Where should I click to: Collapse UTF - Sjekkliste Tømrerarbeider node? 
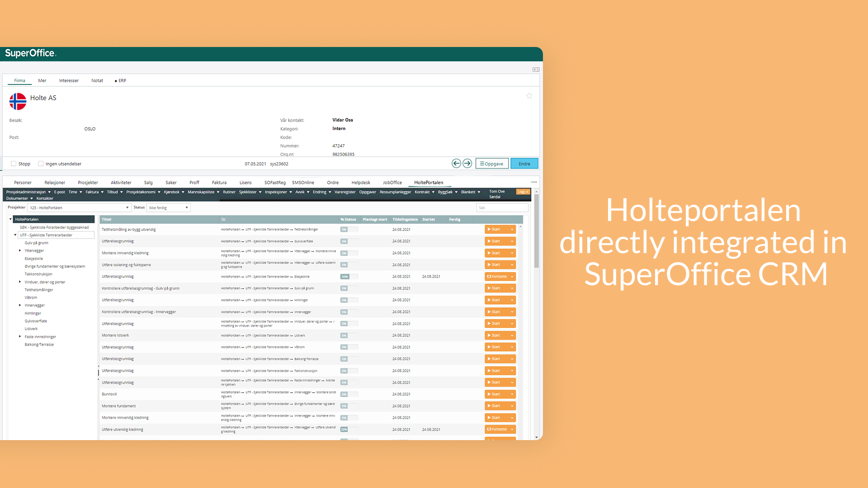click(15, 235)
